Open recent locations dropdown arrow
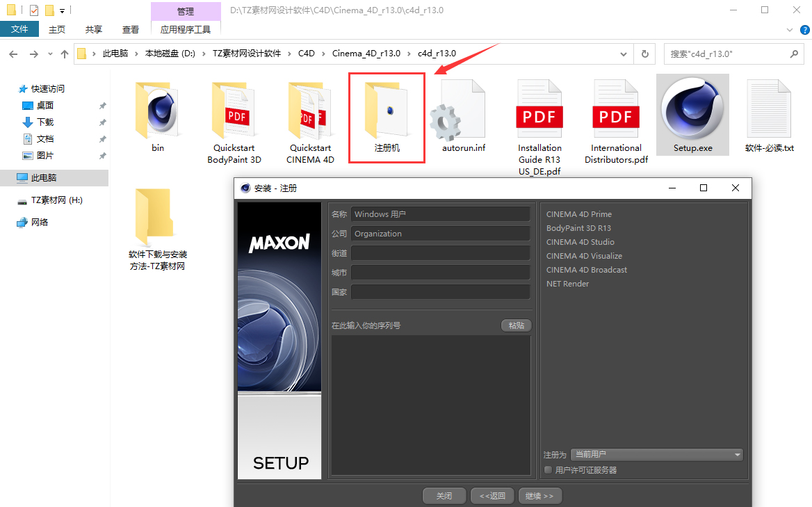812x507 pixels. coord(50,54)
